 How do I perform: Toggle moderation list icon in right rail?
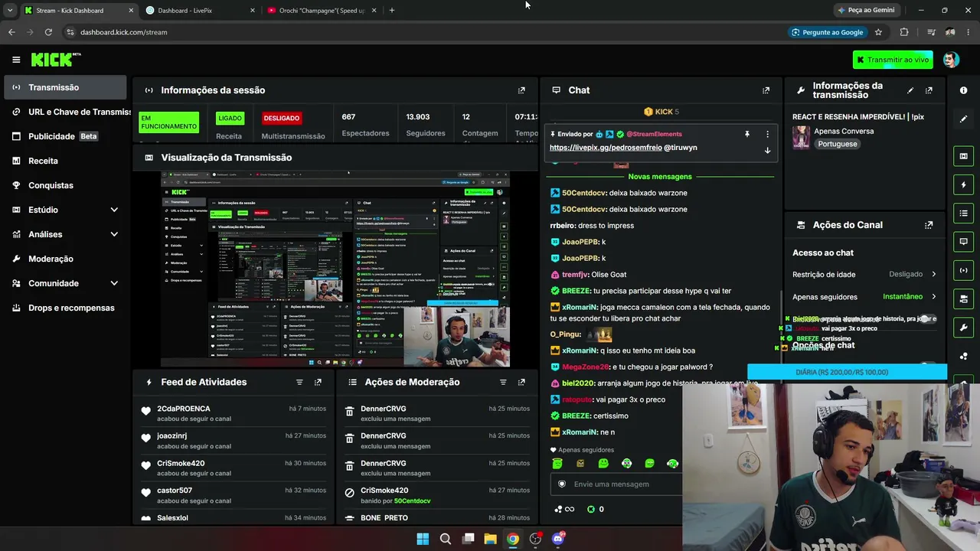click(x=963, y=213)
